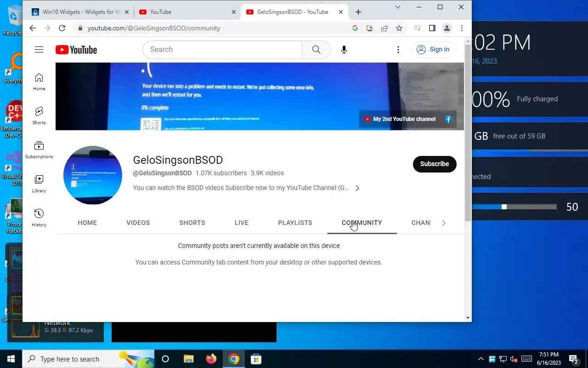The width and height of the screenshot is (588, 368).
Task: Open Chrome's three-dot customize menu
Action: (462, 28)
